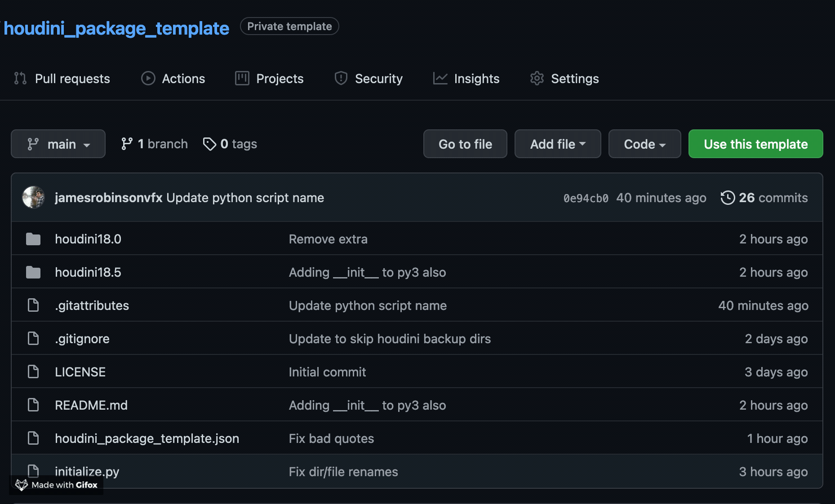Screen dimensions: 835x504
Task: Open the .gitattributes file
Action: click(92, 305)
